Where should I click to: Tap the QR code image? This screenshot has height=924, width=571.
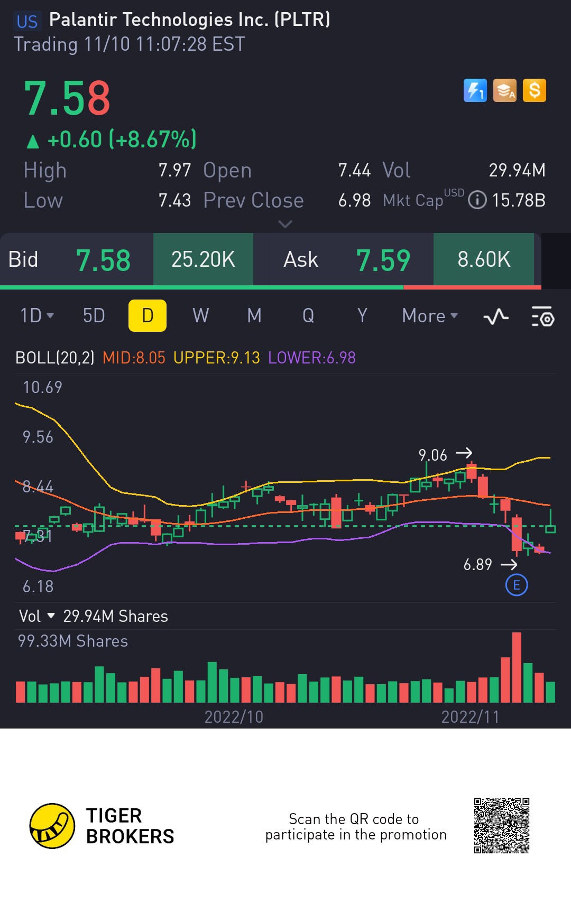coord(502,826)
